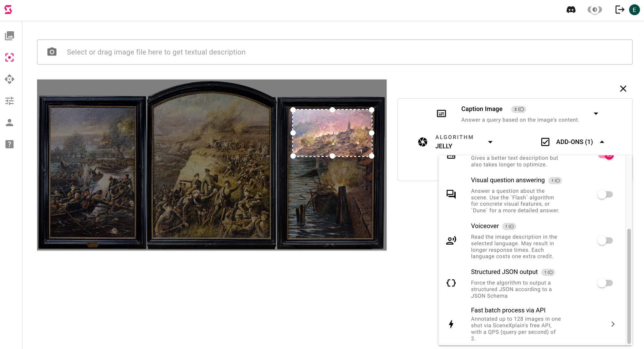Expand the Caption Image task dropdown
Screen dimensions: 644x349
pos(596,113)
